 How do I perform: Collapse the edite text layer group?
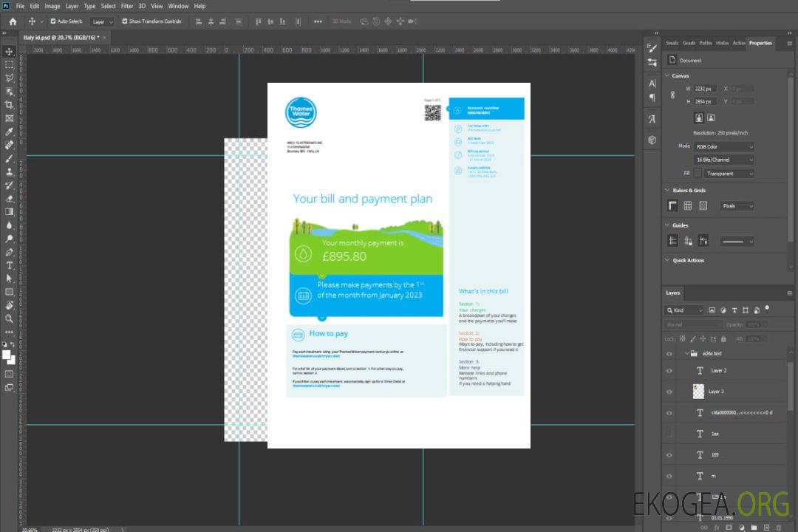pos(682,354)
